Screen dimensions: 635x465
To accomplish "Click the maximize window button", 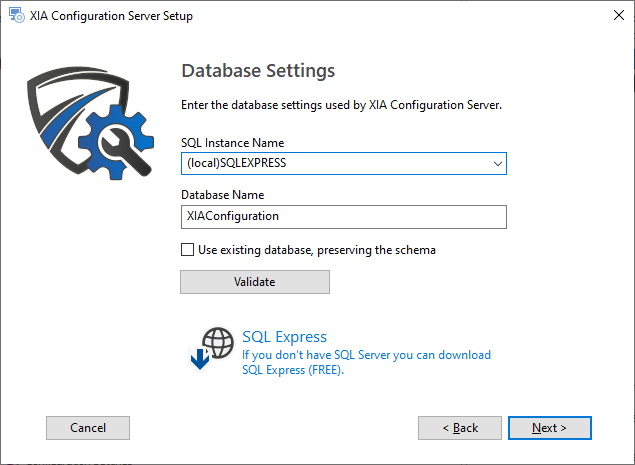I will click(564, 16).
